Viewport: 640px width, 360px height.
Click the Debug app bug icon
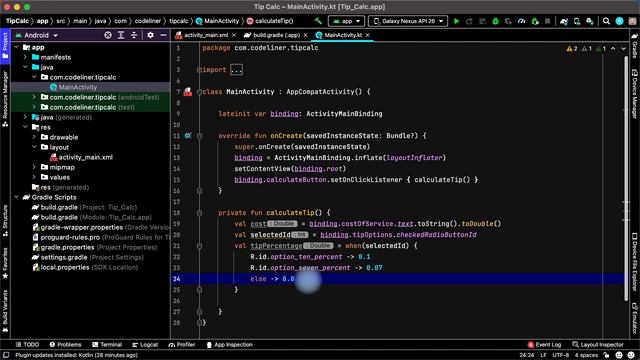[x=495, y=21]
